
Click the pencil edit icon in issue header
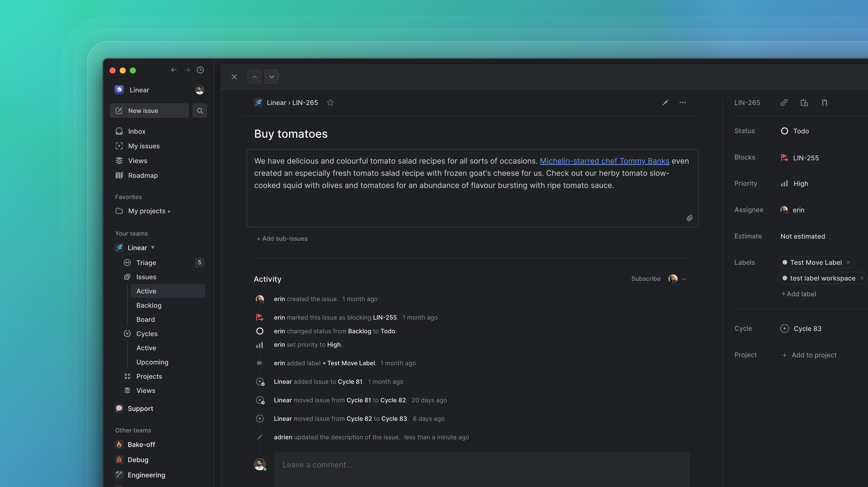pyautogui.click(x=665, y=102)
